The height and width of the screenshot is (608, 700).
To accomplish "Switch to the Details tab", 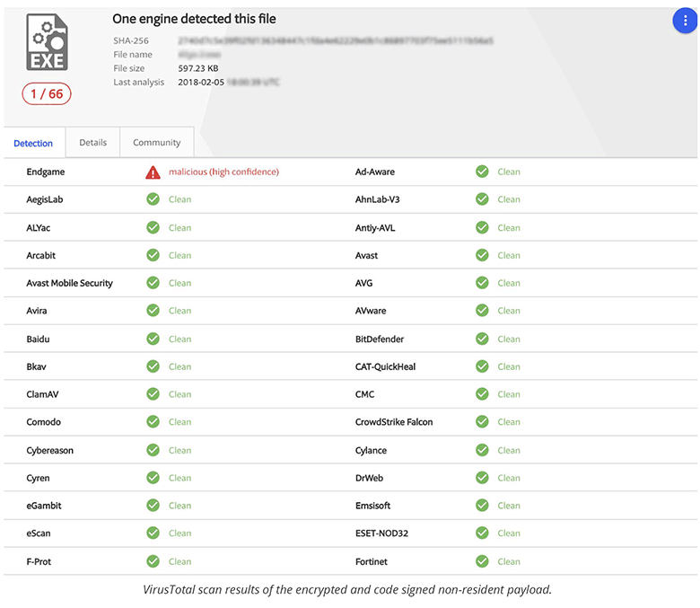I will point(92,142).
